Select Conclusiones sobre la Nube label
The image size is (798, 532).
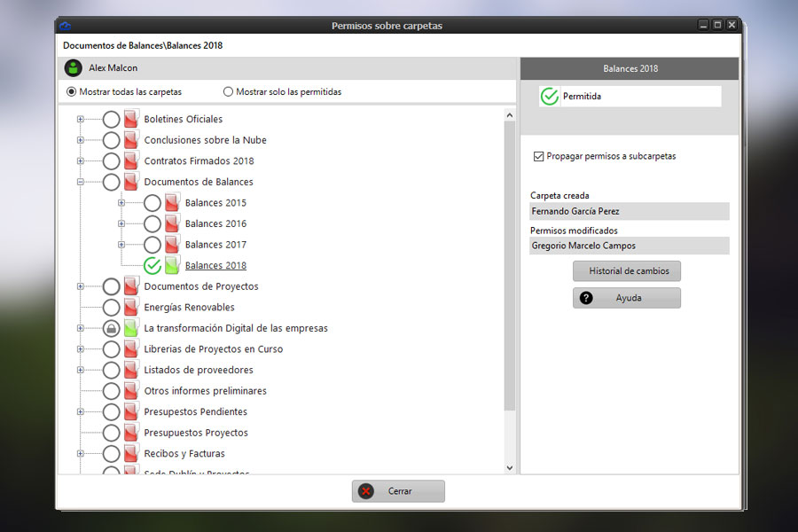[205, 140]
